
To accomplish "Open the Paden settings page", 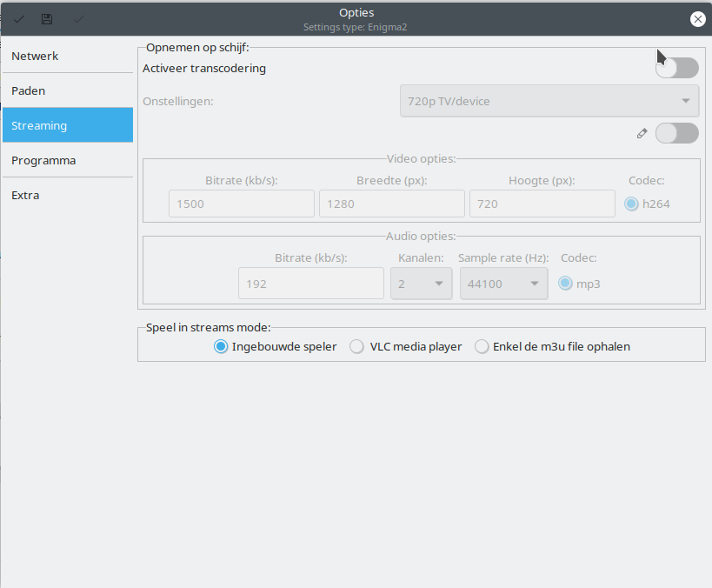I will point(68,90).
